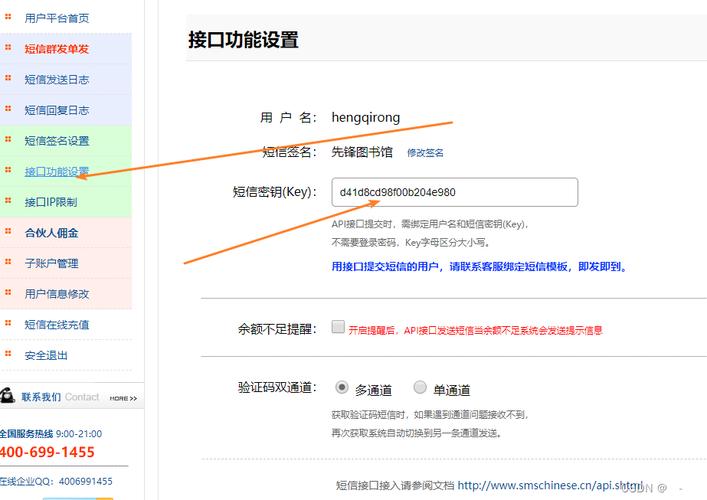Click the bullet icon beside 短信签名设置
This screenshot has width=707, height=500.
[8, 139]
